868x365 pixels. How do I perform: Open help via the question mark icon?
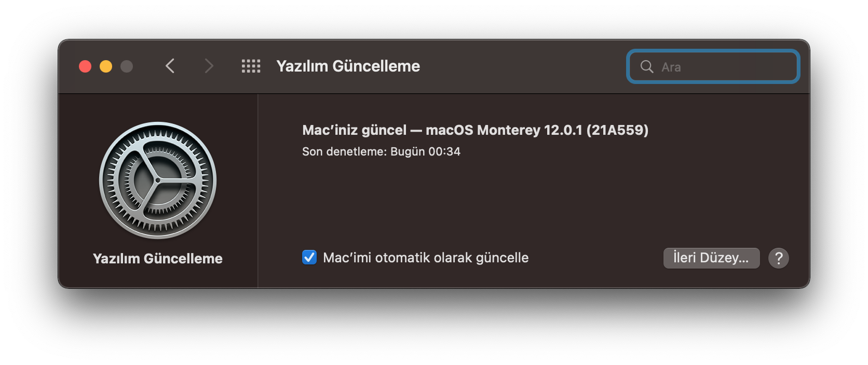pos(779,258)
